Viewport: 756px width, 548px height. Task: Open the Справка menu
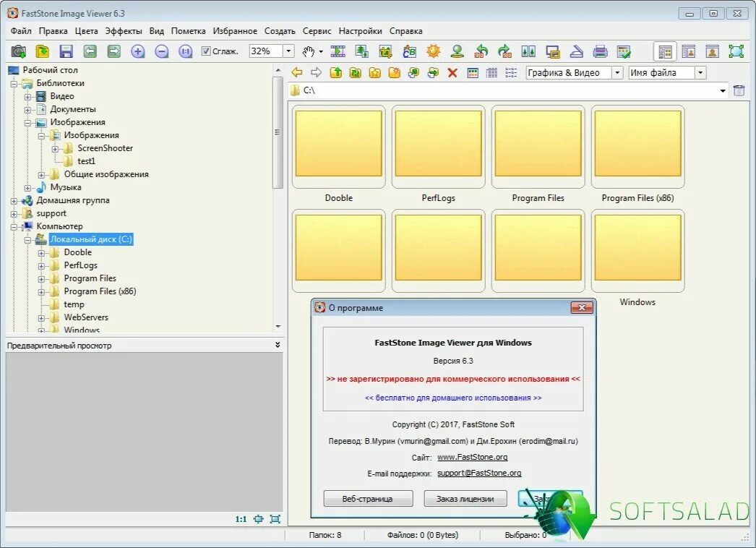405,31
